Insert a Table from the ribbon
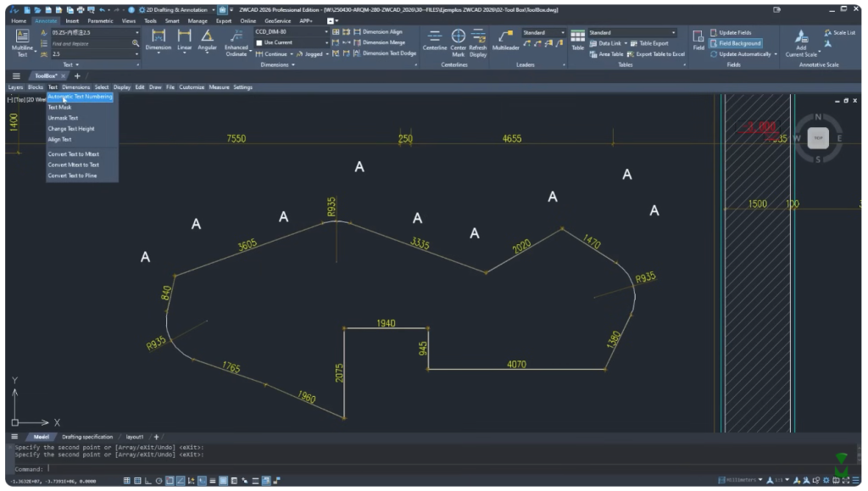The height and width of the screenshot is (491, 868). point(577,40)
